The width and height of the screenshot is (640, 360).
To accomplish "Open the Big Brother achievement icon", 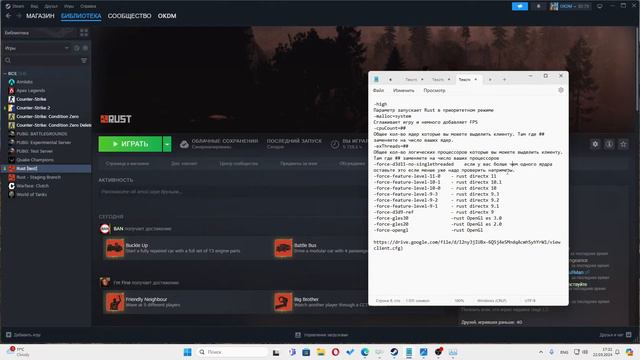I will pos(283,302).
